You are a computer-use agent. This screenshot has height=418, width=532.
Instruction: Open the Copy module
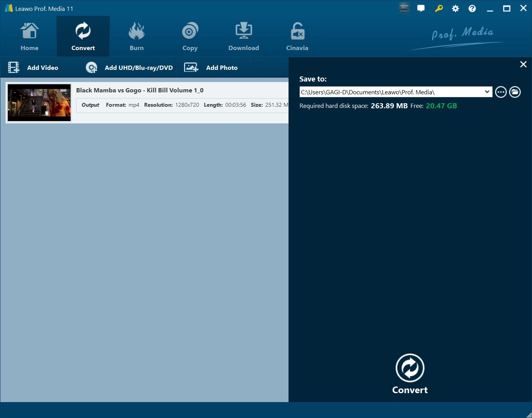point(190,37)
